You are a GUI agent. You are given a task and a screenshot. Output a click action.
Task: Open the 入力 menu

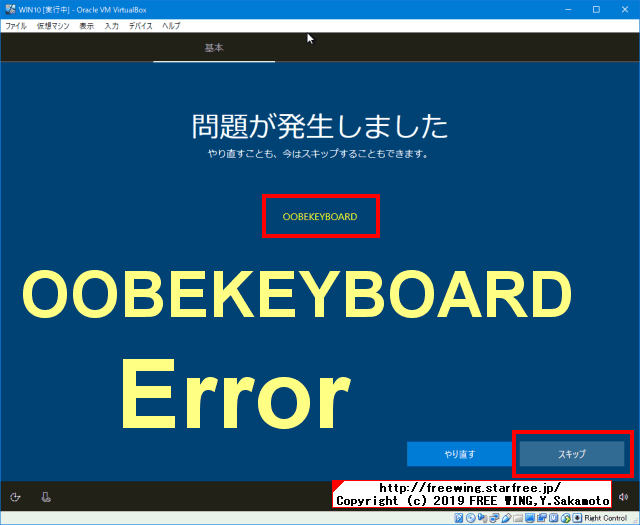pos(111,26)
